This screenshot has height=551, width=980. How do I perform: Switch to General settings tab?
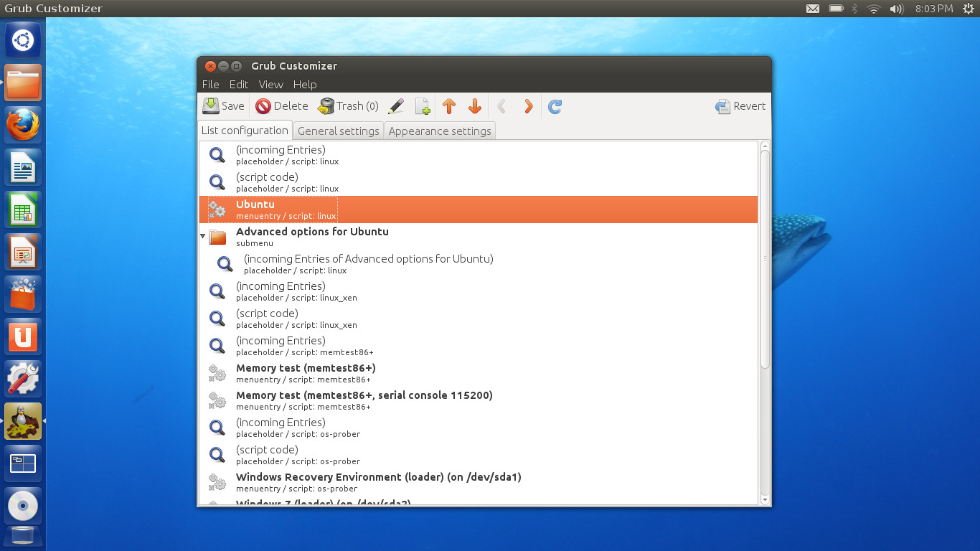pos(339,131)
